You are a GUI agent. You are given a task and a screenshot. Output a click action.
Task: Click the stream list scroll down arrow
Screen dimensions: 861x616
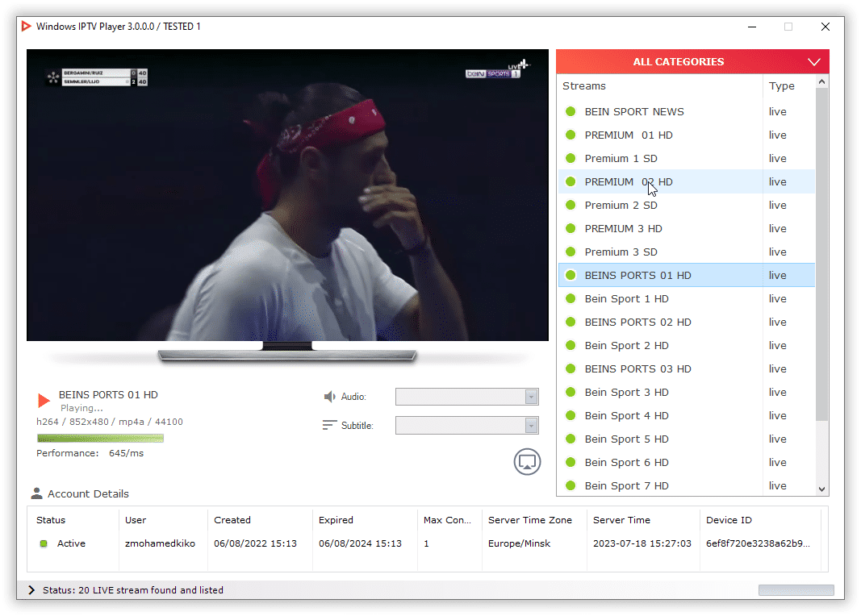pyautogui.click(x=821, y=489)
